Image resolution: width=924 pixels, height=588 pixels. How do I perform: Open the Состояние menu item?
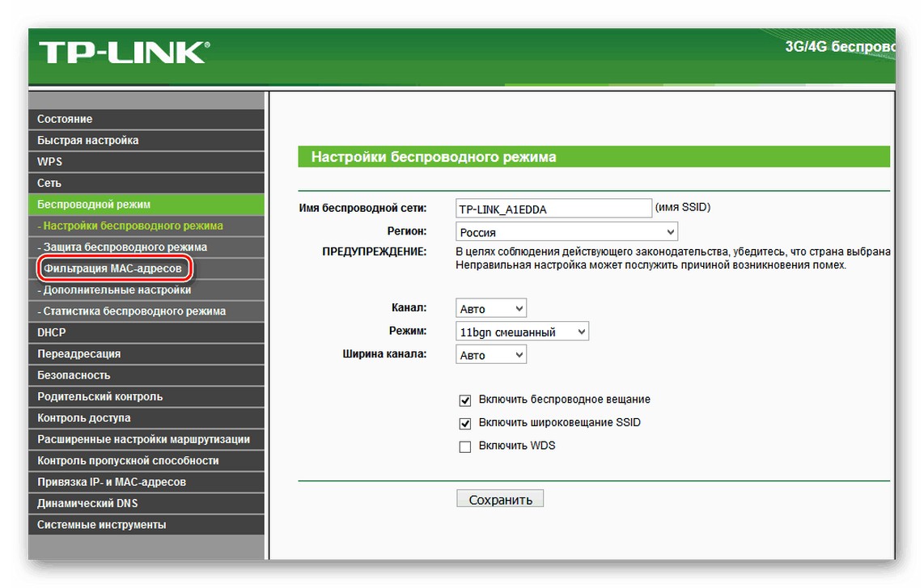146,119
